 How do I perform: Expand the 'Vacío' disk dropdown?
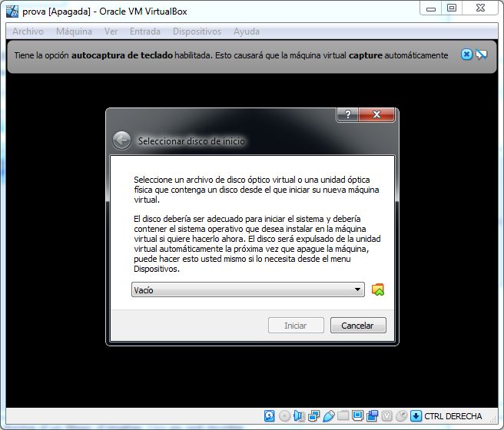pos(357,289)
